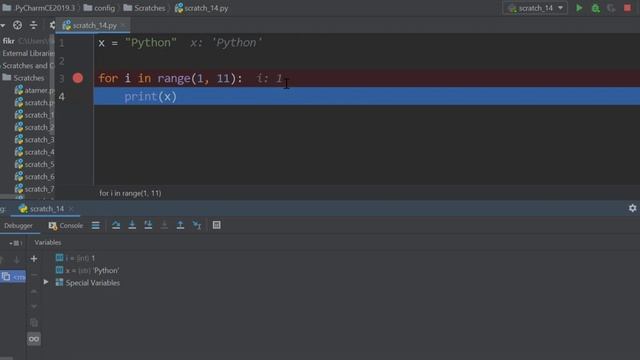Viewport: 640px width, 360px height.
Task: Restore Frames layout icon beside Variables
Action: coord(16,243)
